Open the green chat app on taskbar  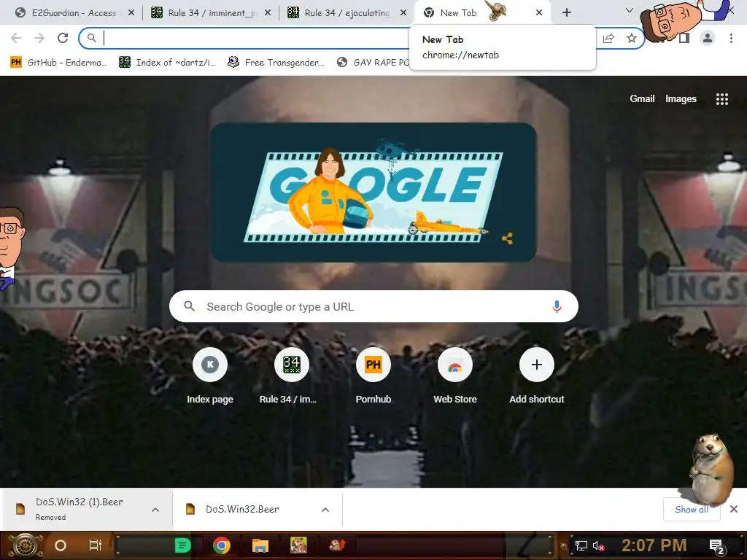pos(182,545)
